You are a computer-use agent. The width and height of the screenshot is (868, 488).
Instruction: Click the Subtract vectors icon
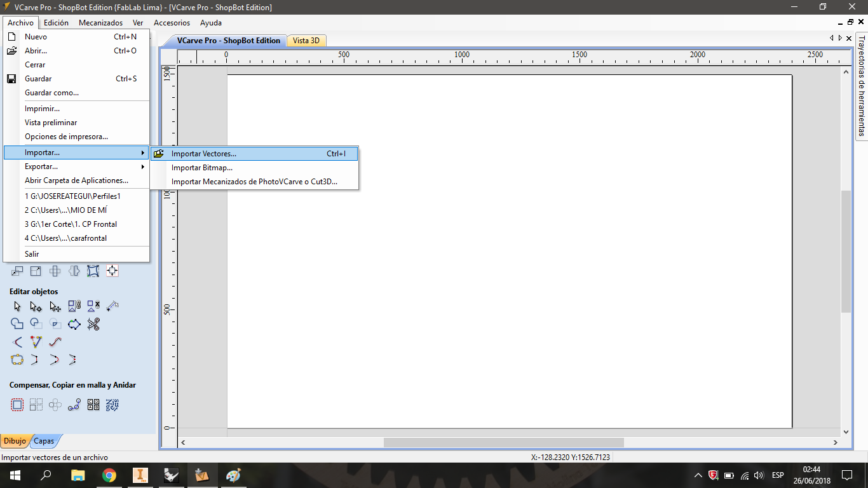(x=36, y=324)
